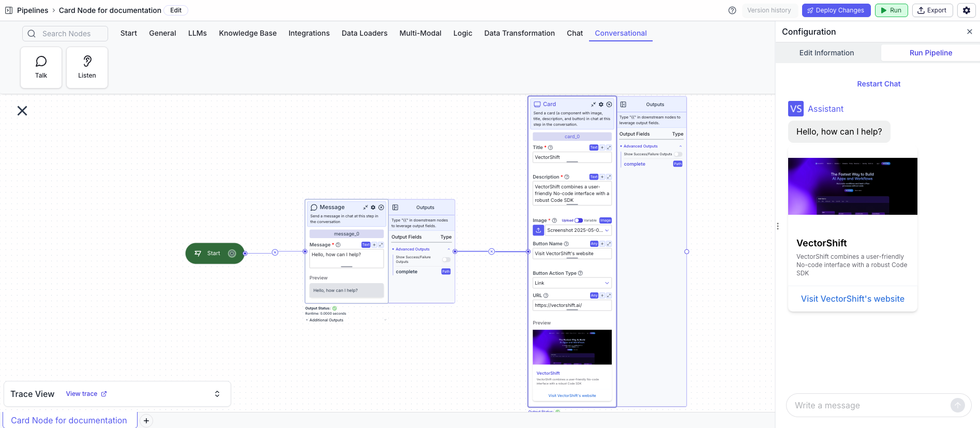980x428 pixels.
Task: Click the Card URL input field
Action: [x=572, y=305]
